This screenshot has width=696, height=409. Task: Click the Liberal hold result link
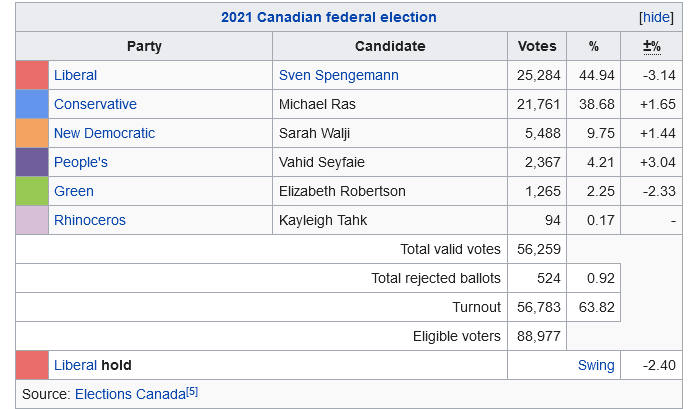75,365
